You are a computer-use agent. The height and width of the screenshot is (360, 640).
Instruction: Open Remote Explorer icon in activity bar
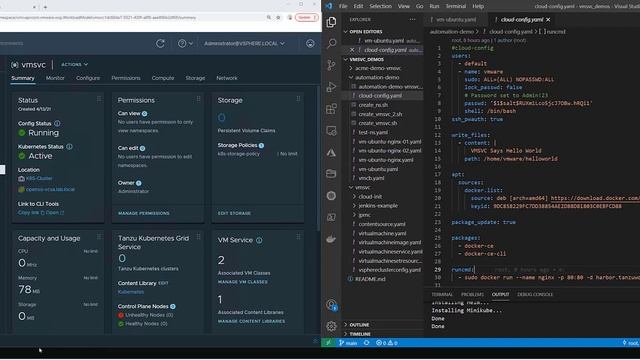[331, 131]
